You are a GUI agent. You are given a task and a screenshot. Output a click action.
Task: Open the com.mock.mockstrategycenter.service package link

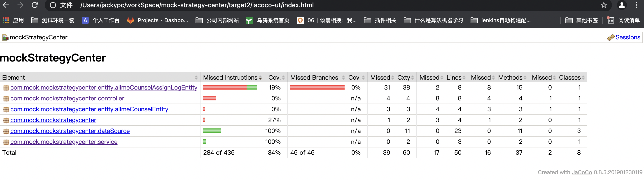[x=64, y=142]
